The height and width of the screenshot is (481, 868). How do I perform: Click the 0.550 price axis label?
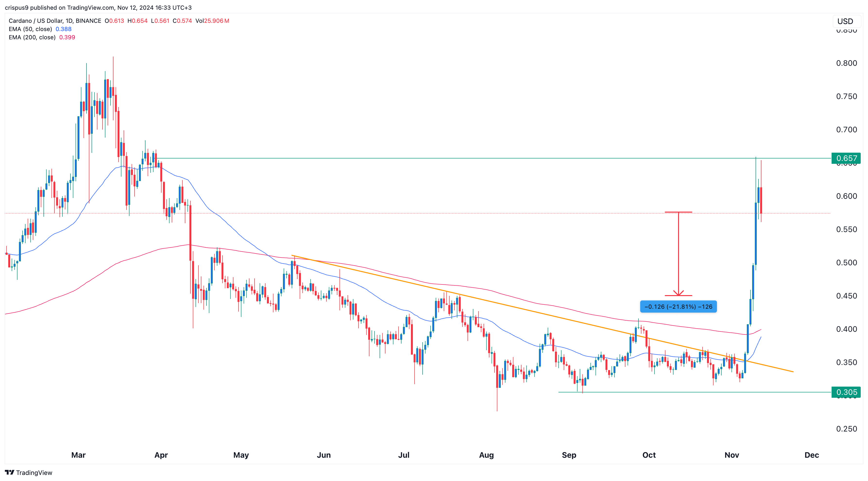click(846, 230)
